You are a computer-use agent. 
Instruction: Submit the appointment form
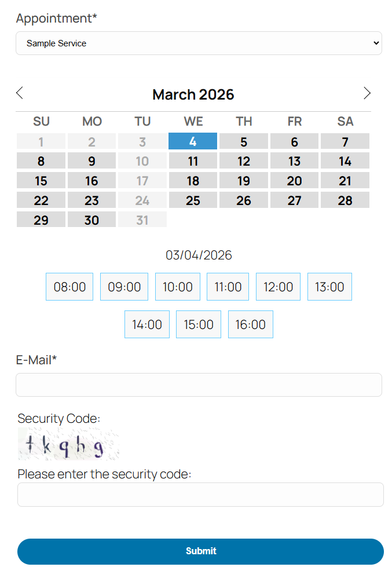coord(200,551)
